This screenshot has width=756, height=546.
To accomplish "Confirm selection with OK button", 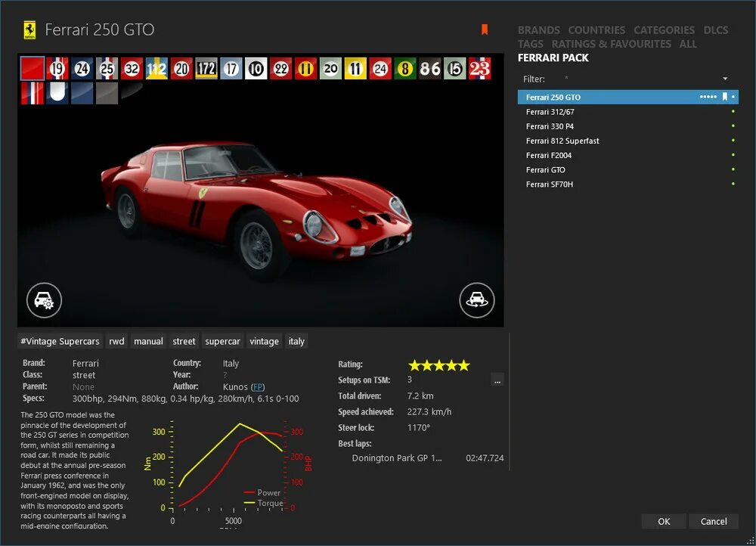I will 664,521.
